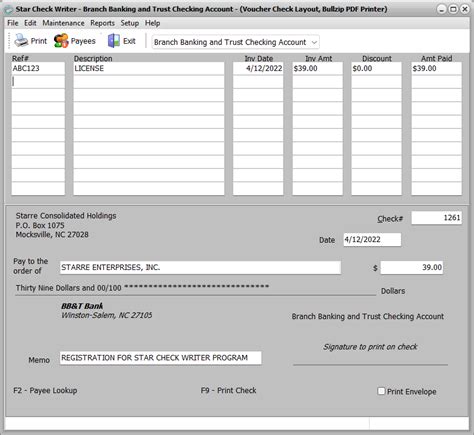Click the Pay to the order of field

click(200, 267)
